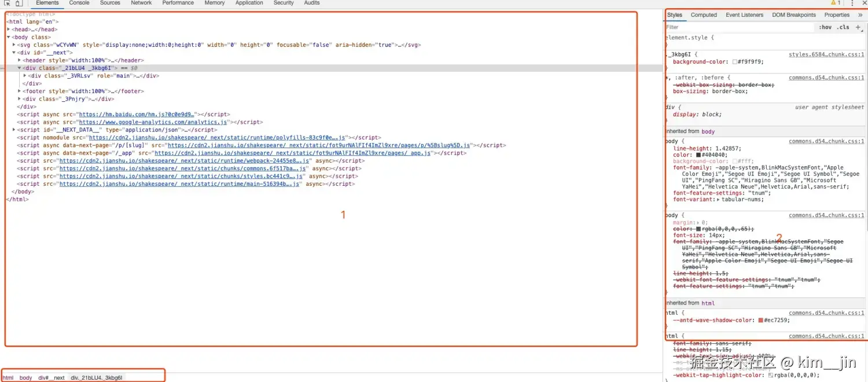This screenshot has width=868, height=382.
Task: Open the Console panel tab
Action: (x=79, y=3)
